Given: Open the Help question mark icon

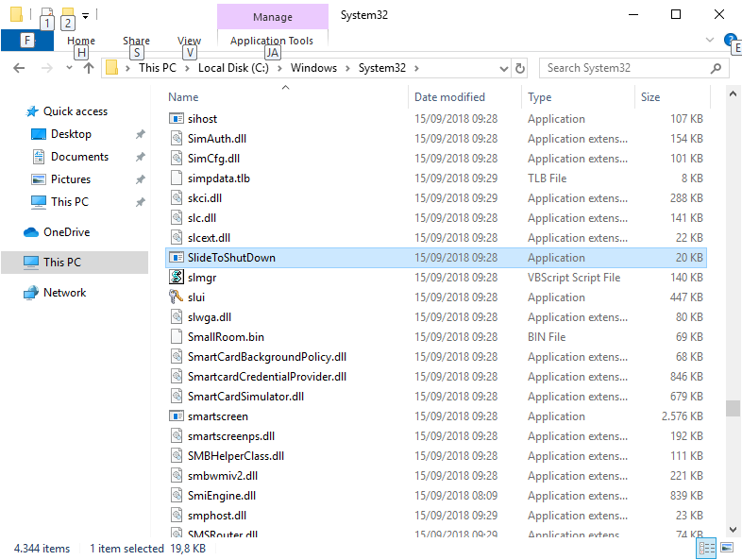Looking at the screenshot, I should [x=729, y=40].
